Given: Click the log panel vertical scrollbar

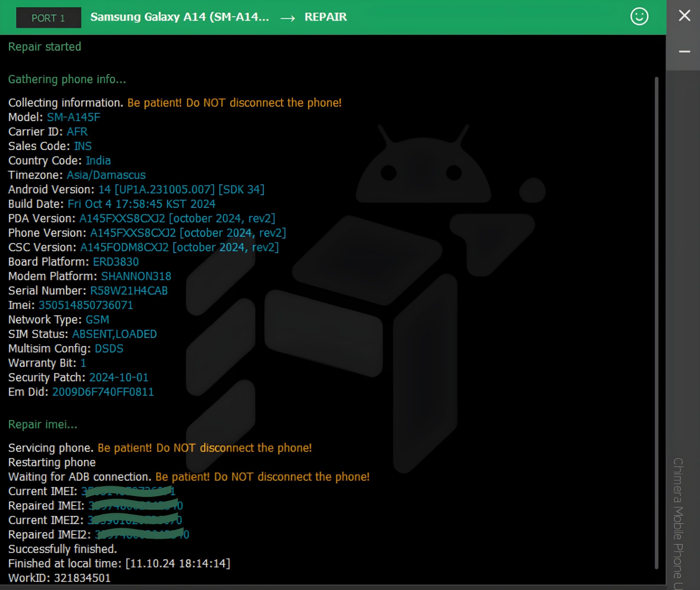Looking at the screenshot, I should (657, 323).
